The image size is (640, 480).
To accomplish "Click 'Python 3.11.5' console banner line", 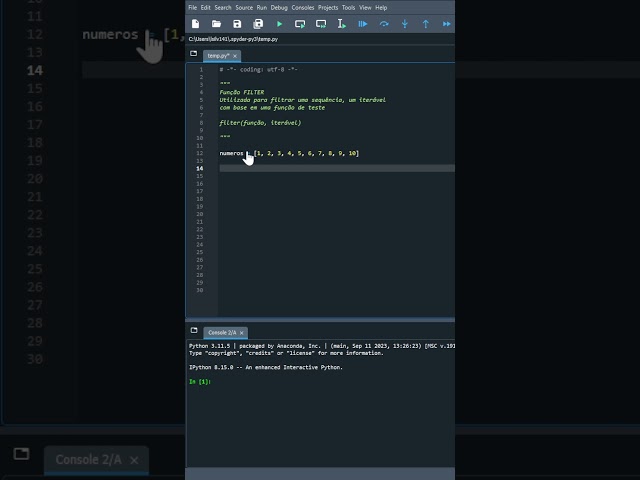I will [x=322, y=346].
